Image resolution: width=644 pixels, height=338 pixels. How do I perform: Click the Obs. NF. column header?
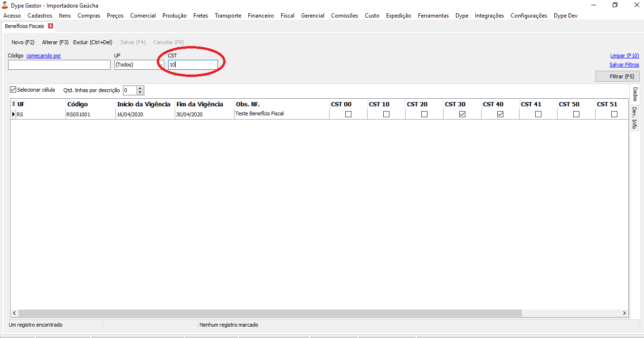tap(281, 104)
